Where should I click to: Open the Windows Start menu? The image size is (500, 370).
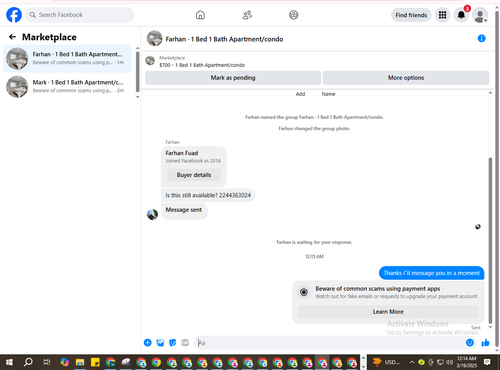click(9, 362)
